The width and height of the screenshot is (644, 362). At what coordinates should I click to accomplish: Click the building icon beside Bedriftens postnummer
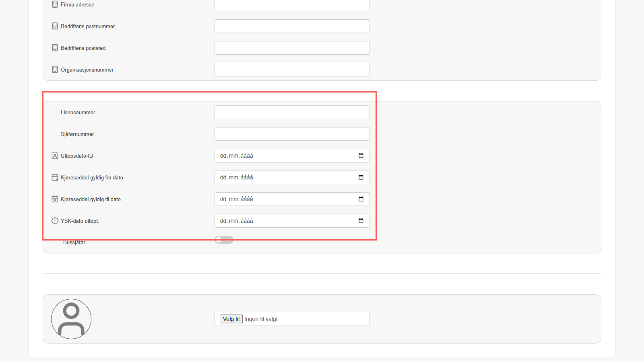coord(55,26)
